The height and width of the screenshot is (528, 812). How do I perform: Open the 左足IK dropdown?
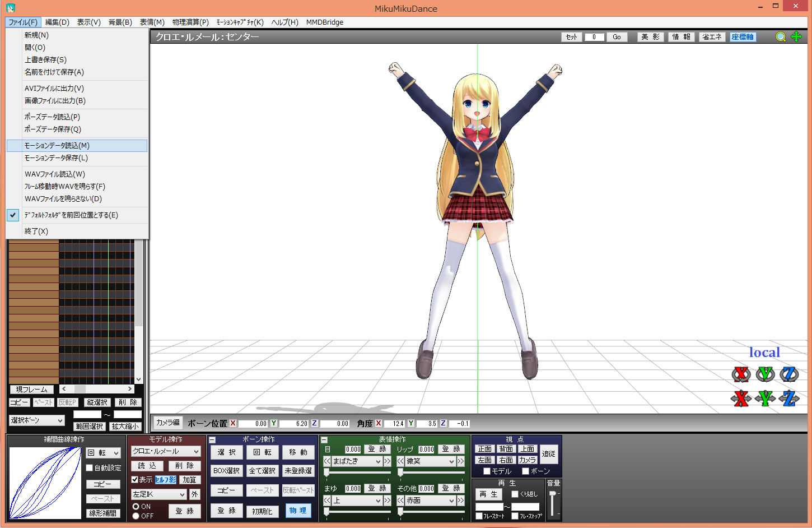pos(158,494)
